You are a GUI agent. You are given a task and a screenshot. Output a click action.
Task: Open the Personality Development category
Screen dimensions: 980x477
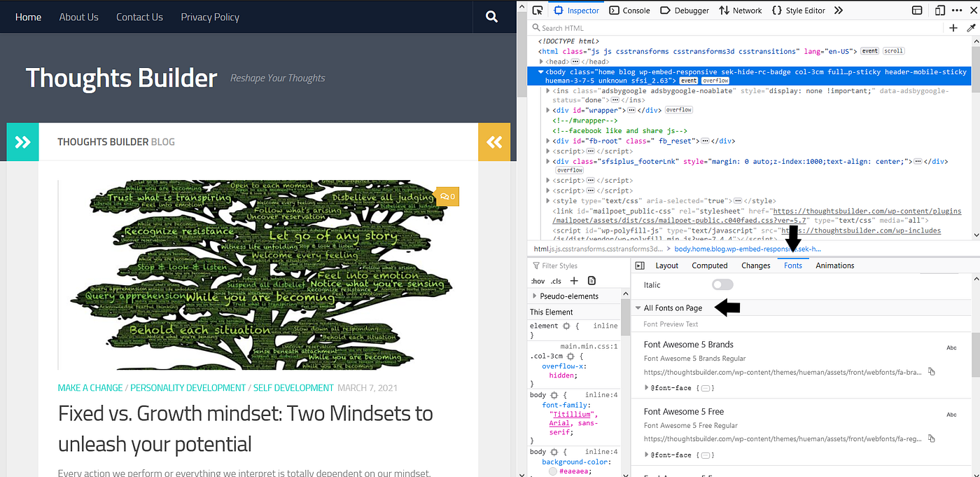[x=188, y=387]
